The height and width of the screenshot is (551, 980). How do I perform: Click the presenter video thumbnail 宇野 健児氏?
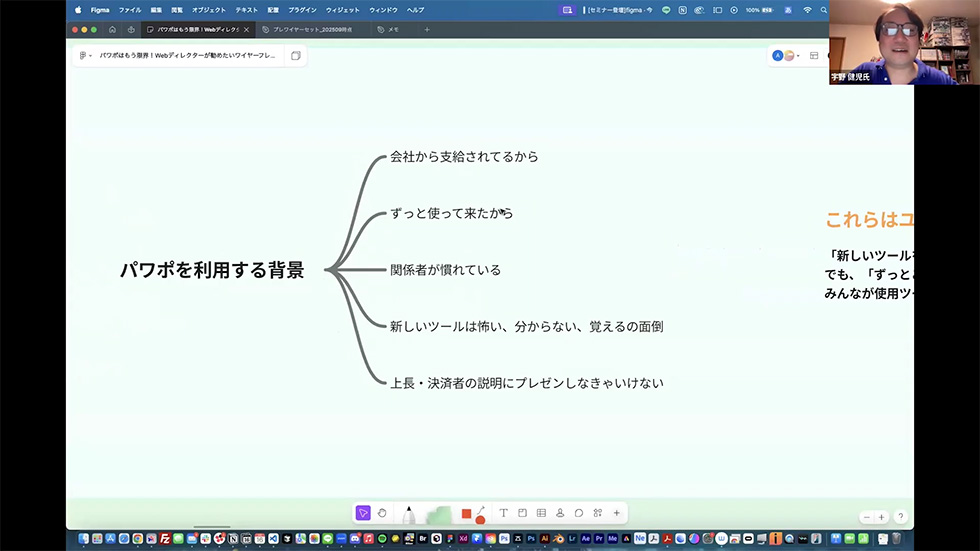(904, 42)
